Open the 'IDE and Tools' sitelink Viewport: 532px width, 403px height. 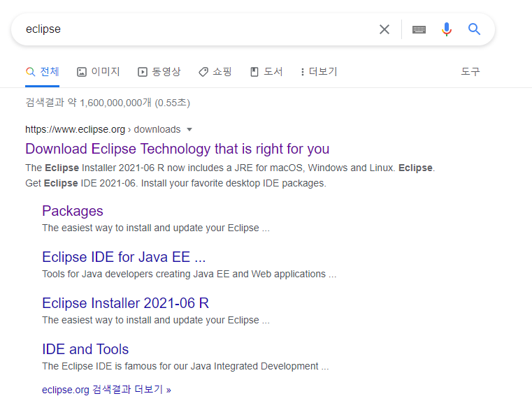click(85, 349)
